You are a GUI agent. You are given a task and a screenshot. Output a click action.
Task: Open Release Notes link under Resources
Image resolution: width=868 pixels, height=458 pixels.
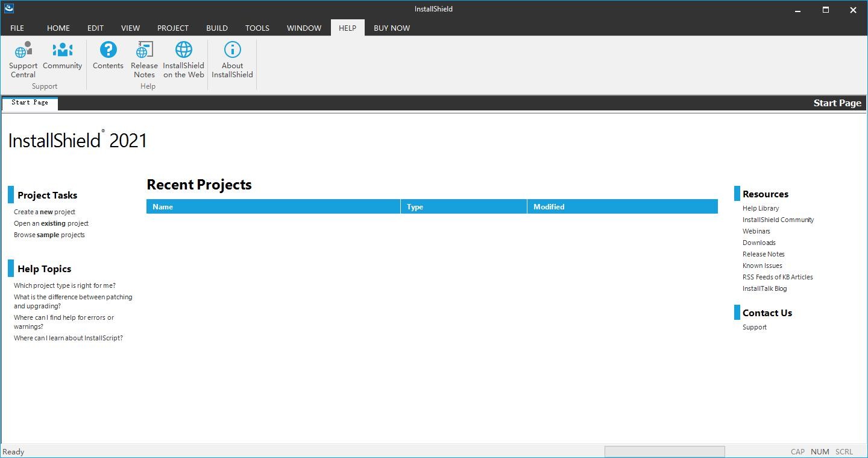pyautogui.click(x=764, y=254)
